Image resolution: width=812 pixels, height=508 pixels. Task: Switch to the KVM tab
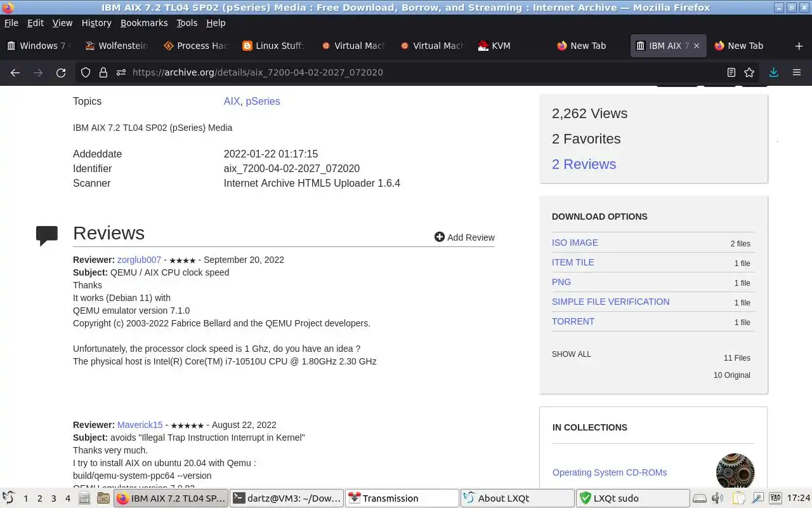[511, 46]
